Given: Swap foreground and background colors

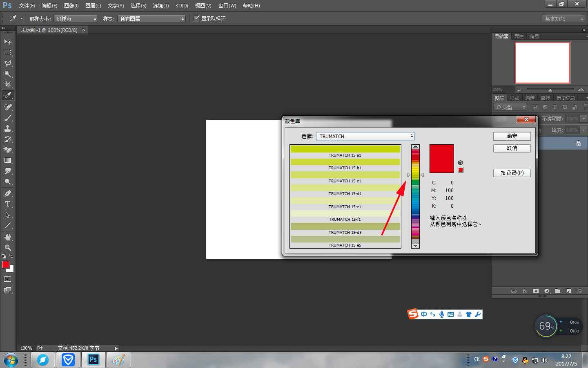Looking at the screenshot, I should pos(11,256).
